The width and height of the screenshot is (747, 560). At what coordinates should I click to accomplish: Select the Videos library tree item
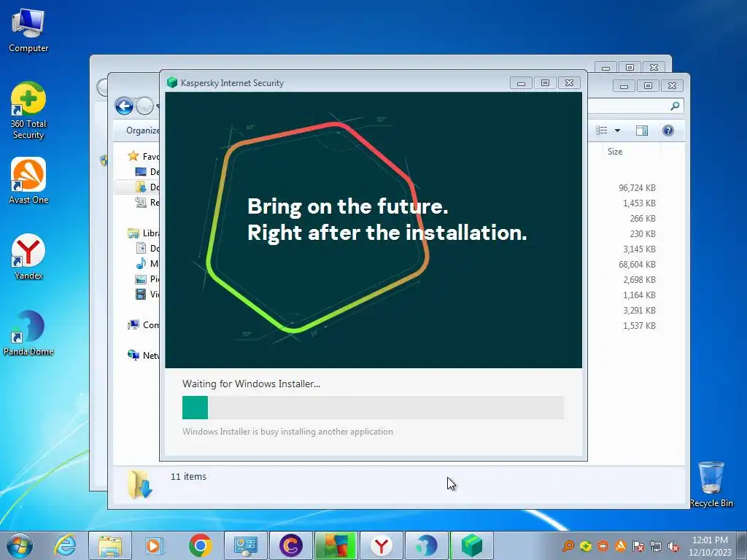147,295
